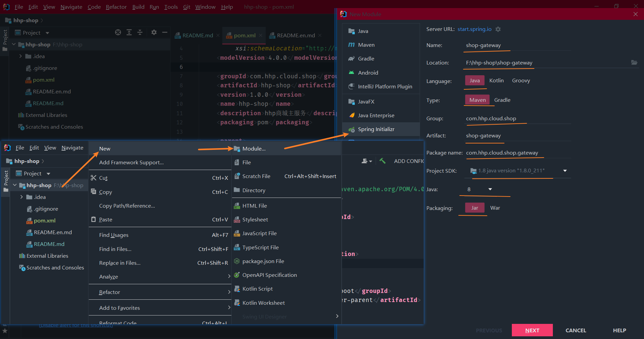Viewport: 644px width, 339px height.
Task: Open Project panel gear options
Action: click(x=154, y=32)
